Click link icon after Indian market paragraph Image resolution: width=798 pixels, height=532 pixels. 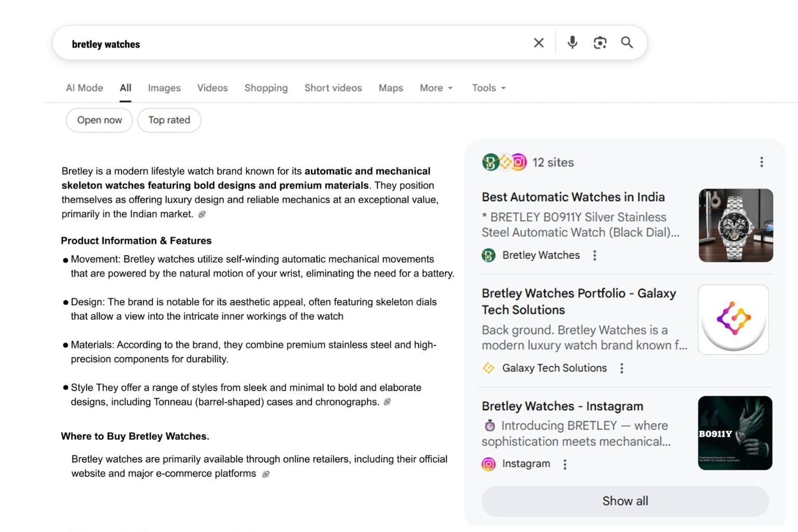(x=202, y=215)
